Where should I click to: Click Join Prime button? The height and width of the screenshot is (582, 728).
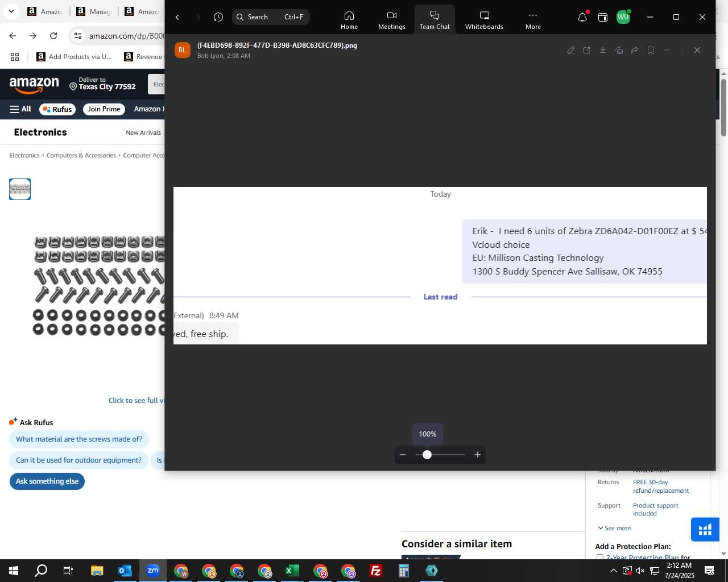pos(104,109)
